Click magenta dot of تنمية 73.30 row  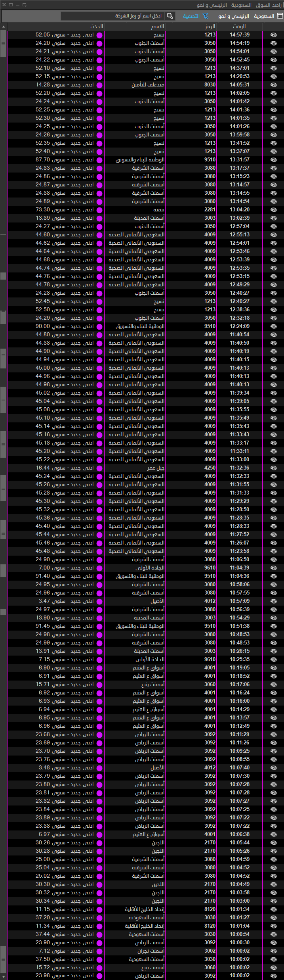(x=99, y=210)
